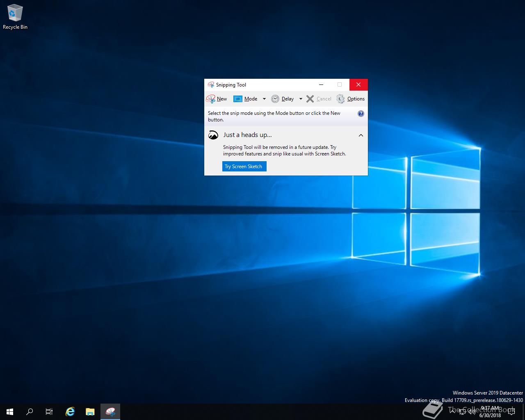Viewport: 525px width, 420px height.
Task: Open taskbar Search magnifier
Action: [x=30, y=412]
